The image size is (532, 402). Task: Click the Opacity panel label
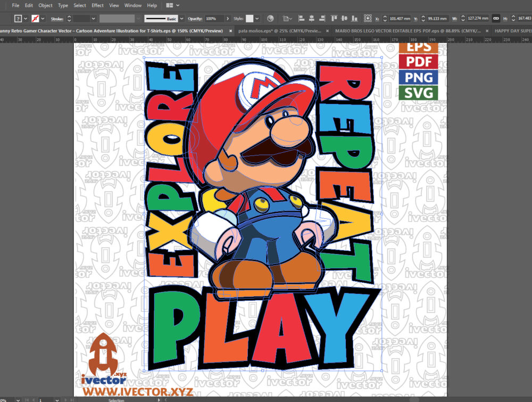point(195,19)
